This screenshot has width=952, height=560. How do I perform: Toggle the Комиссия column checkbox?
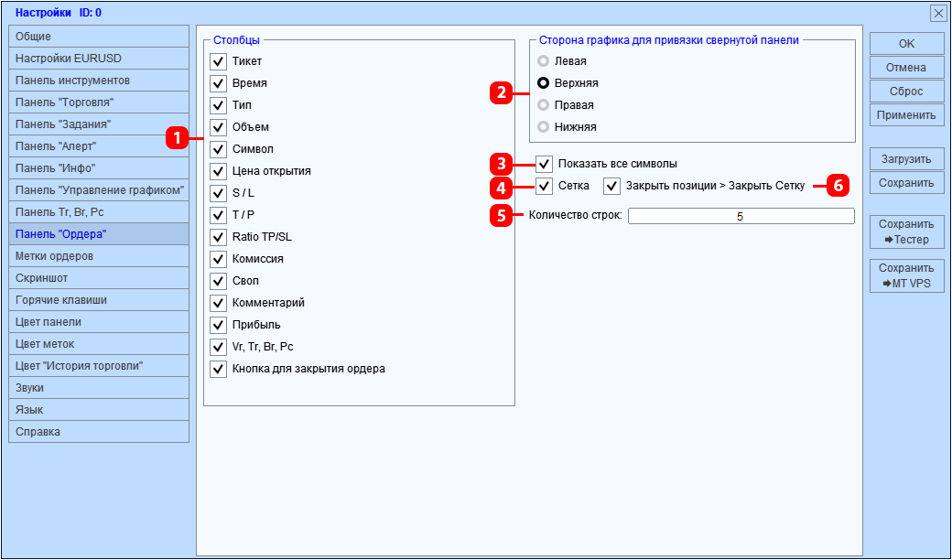click(x=218, y=259)
